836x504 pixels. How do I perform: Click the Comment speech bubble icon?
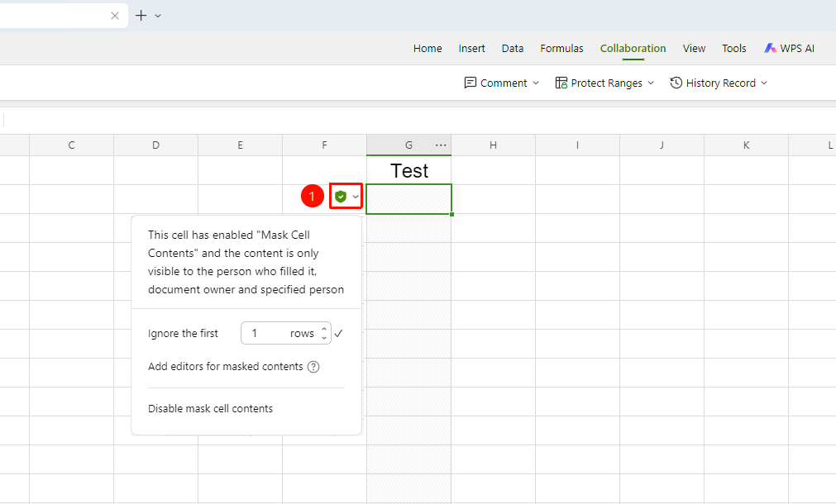pyautogui.click(x=471, y=83)
